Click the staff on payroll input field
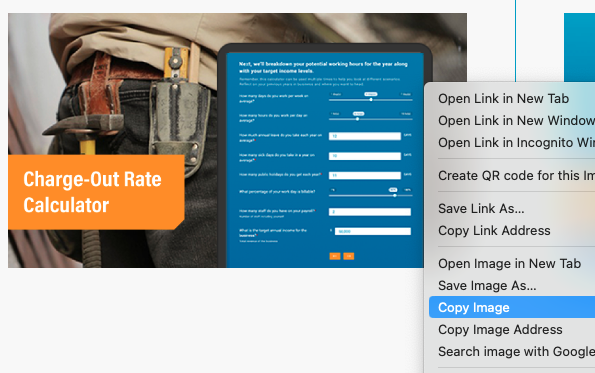 pos(370,212)
